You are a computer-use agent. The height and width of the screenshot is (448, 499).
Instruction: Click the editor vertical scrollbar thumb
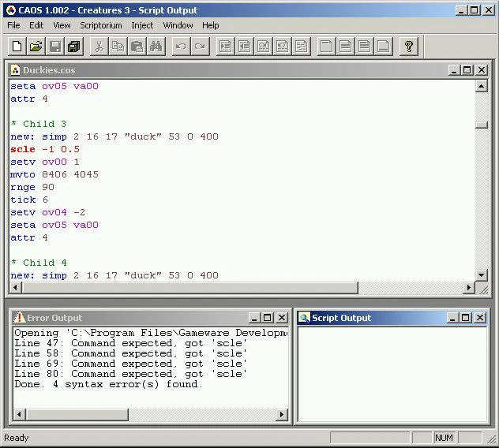click(x=481, y=125)
